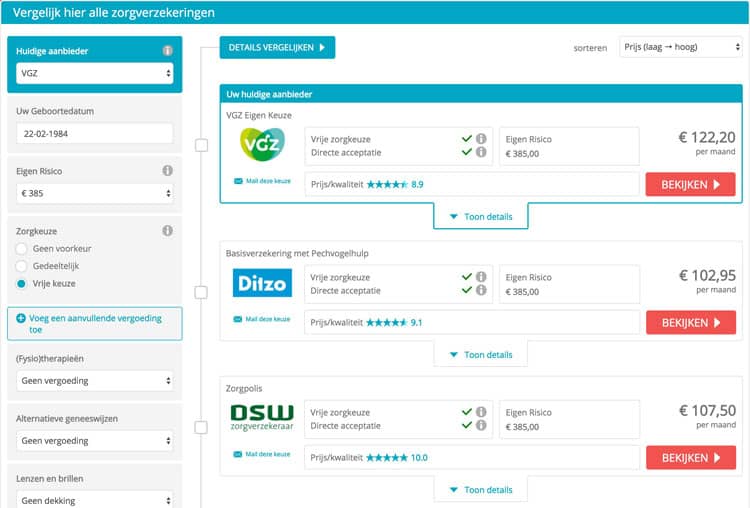Click mail envelope icon in DSW card
This screenshot has width=750, height=508.
238,454
